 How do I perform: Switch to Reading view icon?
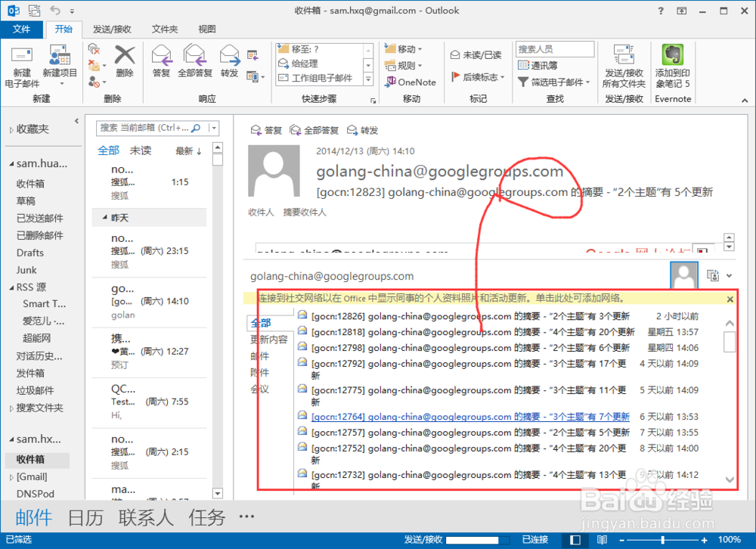(603, 539)
